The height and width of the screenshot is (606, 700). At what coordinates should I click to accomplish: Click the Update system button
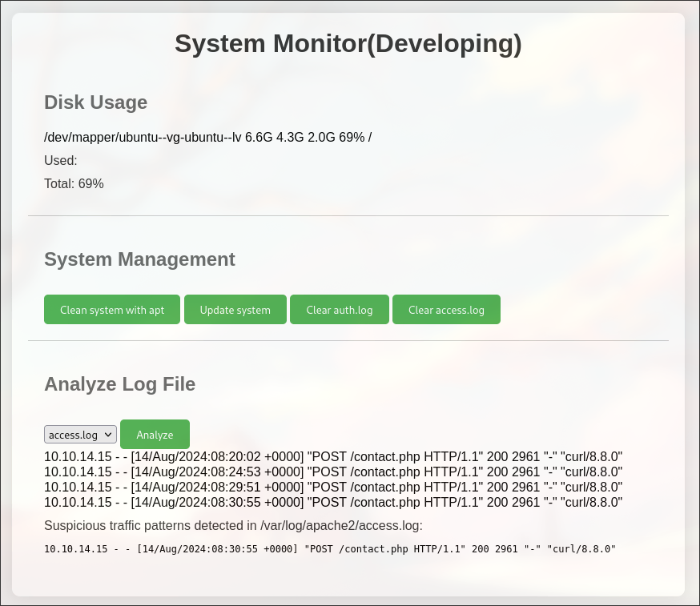(235, 309)
